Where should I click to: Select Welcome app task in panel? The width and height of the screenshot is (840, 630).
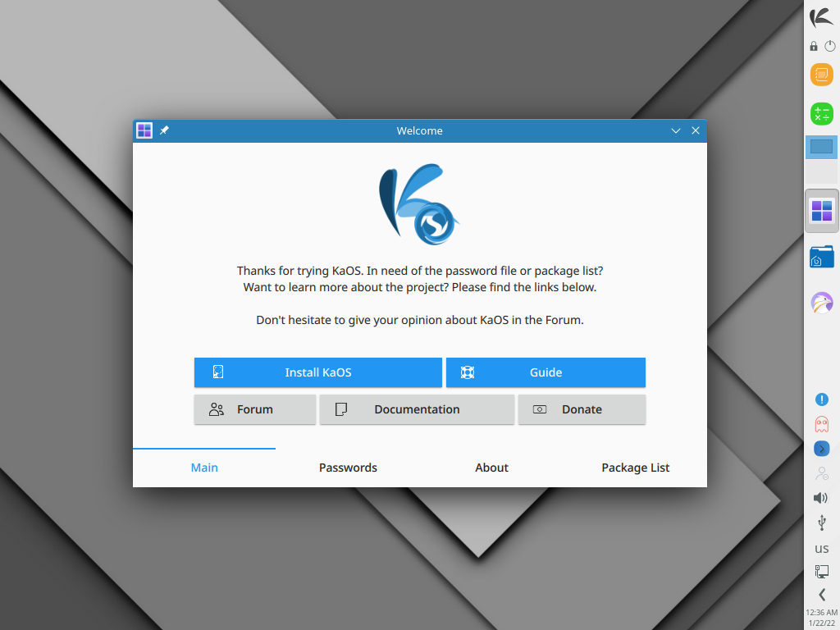pyautogui.click(x=821, y=211)
